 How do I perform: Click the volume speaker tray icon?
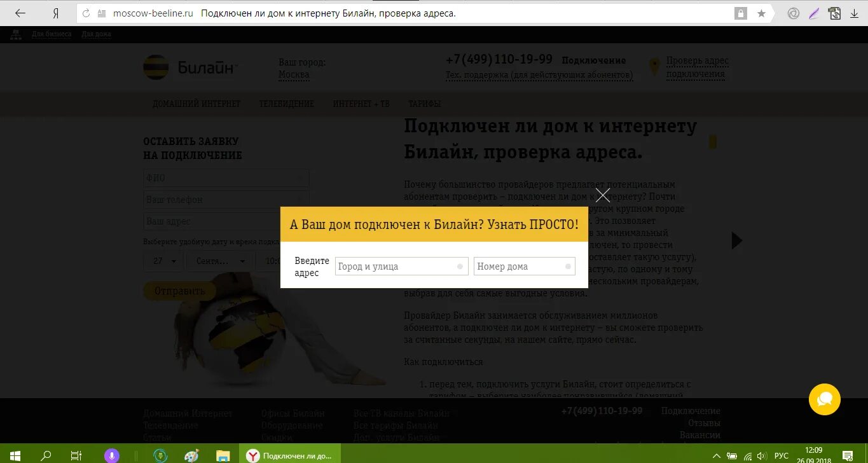[762, 456]
